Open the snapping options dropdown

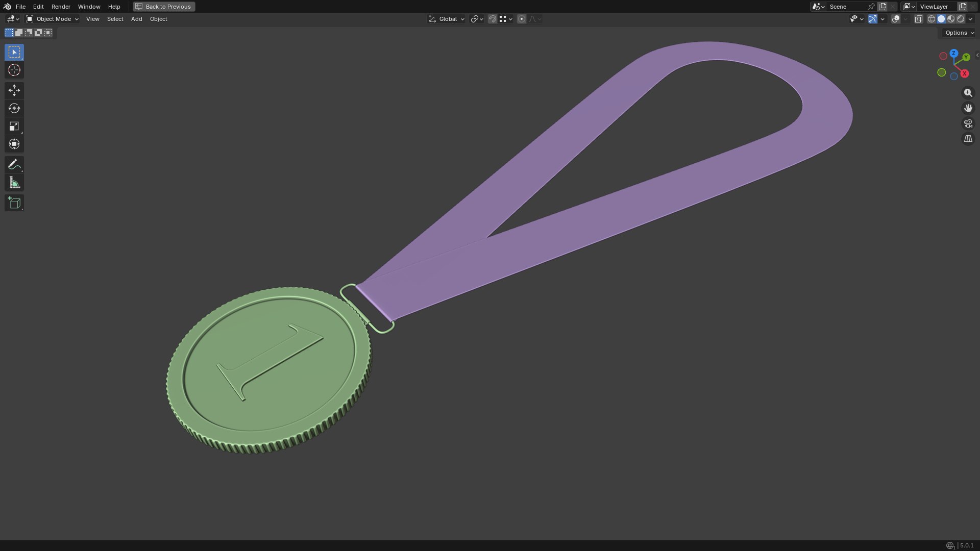click(506, 19)
